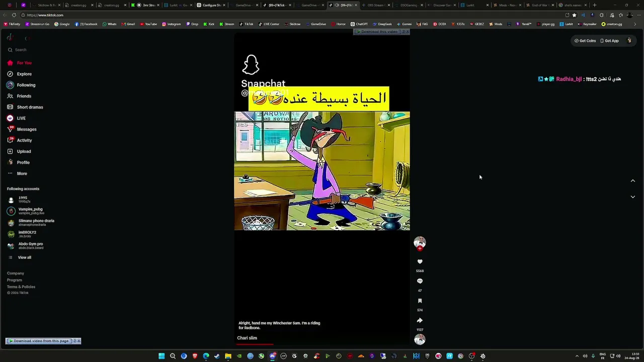This screenshot has height=362, width=644.
Task: Click Download video from this page bar
Action: (x=38, y=341)
